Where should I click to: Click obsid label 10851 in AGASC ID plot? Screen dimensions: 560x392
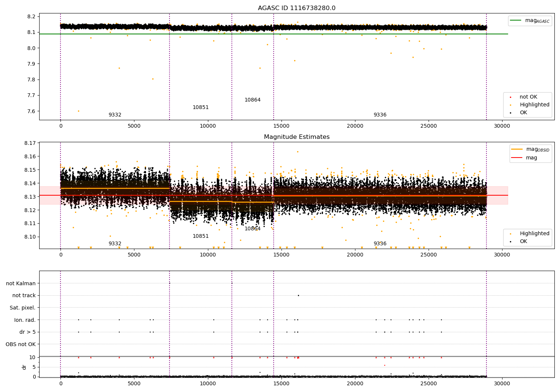pyautogui.click(x=201, y=108)
